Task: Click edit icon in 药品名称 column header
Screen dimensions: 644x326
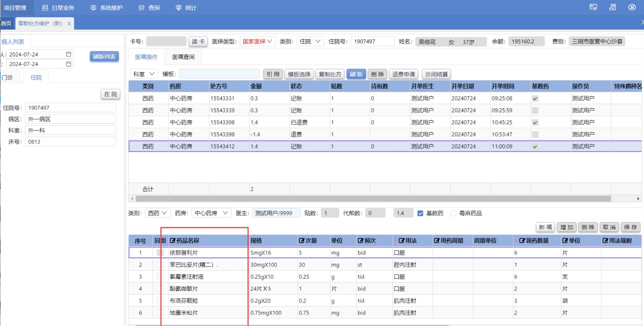Action: point(173,240)
